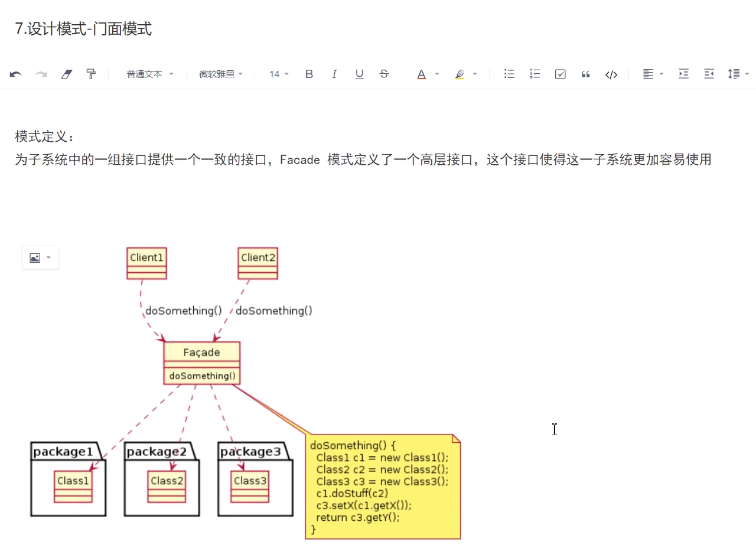Click the image options button beside diagram
The height and width of the screenshot is (558, 756).
[40, 258]
